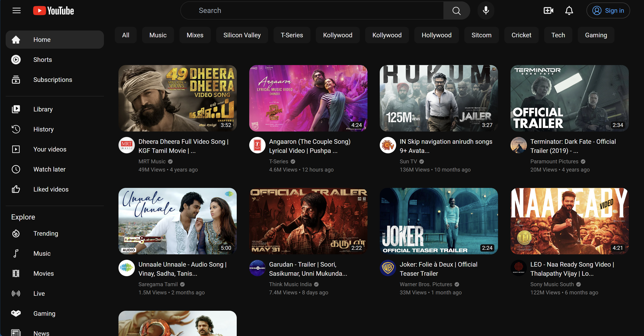Click the search magnifier button

(456, 10)
